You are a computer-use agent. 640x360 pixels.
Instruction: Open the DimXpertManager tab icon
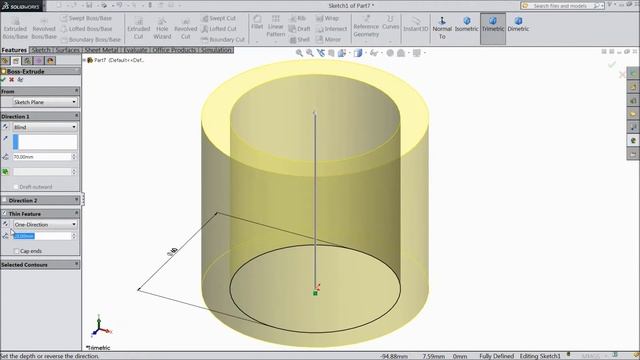click(39, 61)
